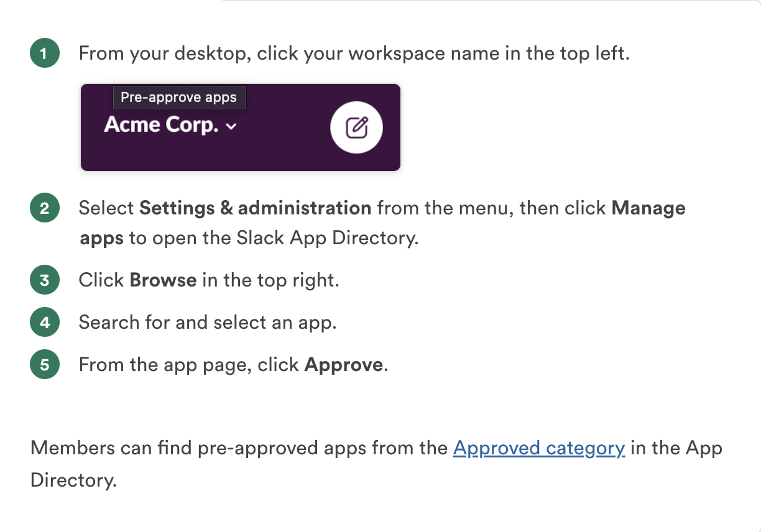Expand the chevron beside Acme Corp.
The height and width of the screenshot is (532, 761).
click(231, 127)
